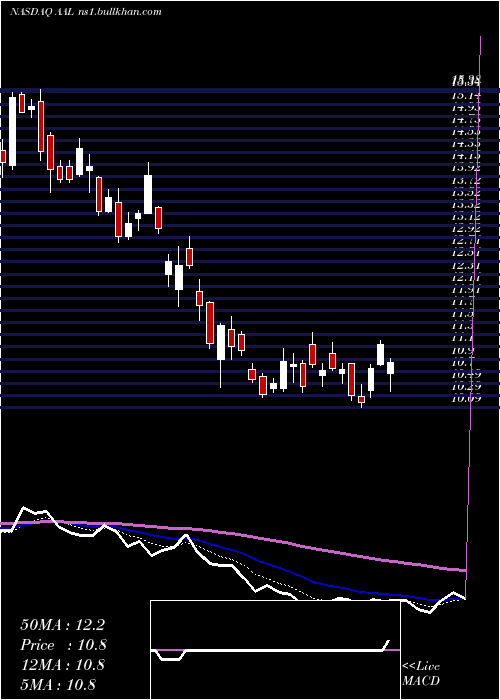Viewport: 500px width, 700px height.
Task: Click the 13.52 price axis label
Action: [466, 193]
